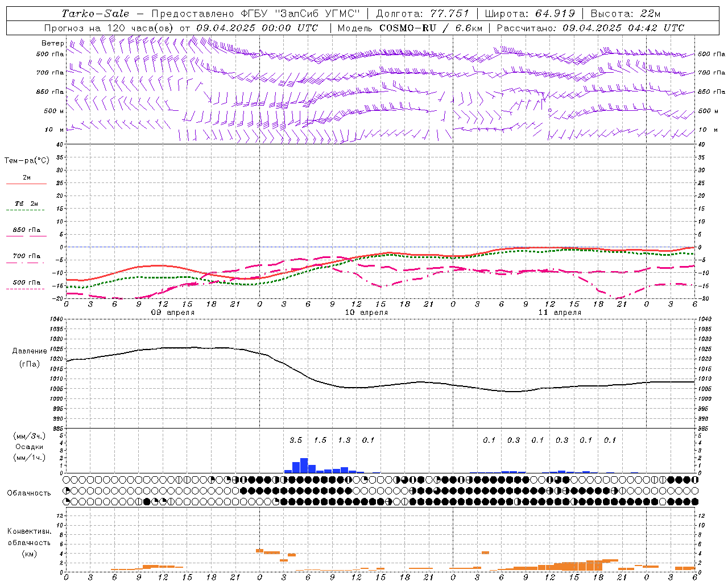Click the station name Tarko-Sale in header
Image resolution: width=728 pixels, height=582 pixels.
coord(95,14)
